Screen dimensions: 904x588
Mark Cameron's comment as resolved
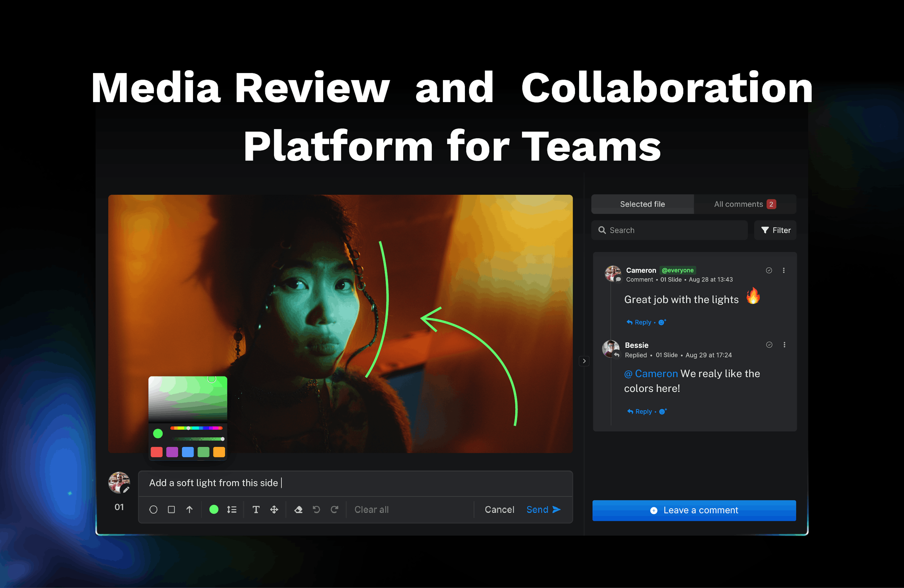pos(769,270)
